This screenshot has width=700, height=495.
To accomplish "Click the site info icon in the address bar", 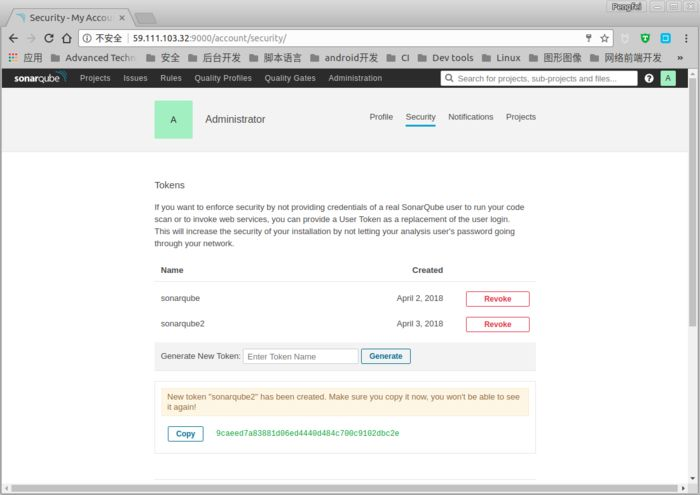I will 87,38.
